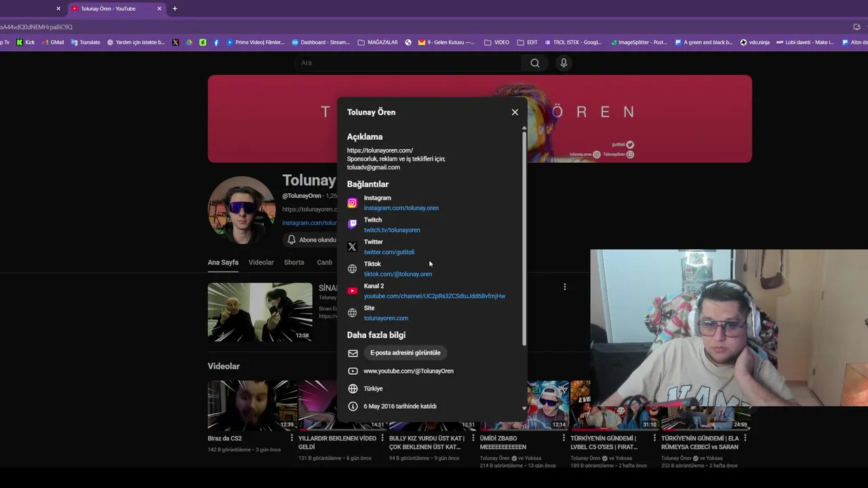Open Biraz da CS2 video thumbnail
This screenshot has height=488, width=868.
252,405
